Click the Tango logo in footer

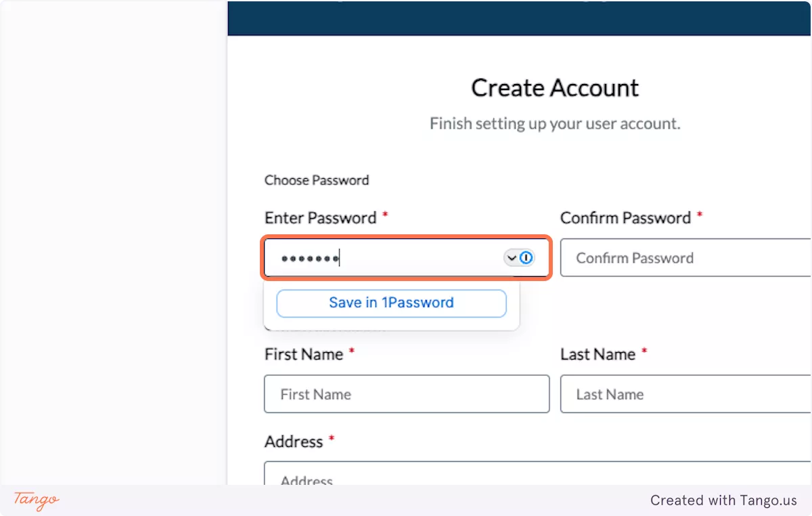(37, 500)
